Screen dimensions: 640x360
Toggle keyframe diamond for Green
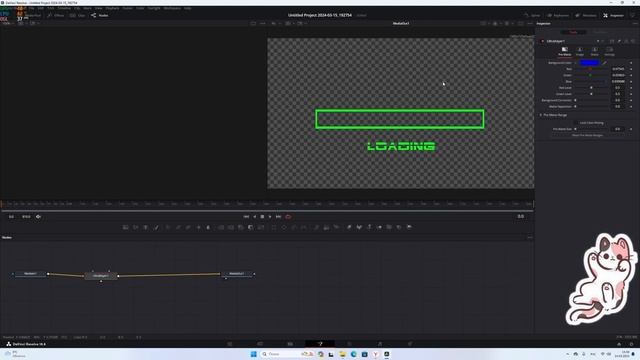click(x=631, y=76)
